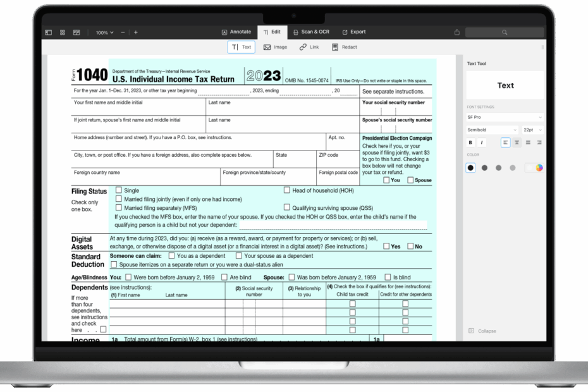Open the SF Pro font family dropdown
Viewport: 588px width, 392px height.
click(x=505, y=116)
